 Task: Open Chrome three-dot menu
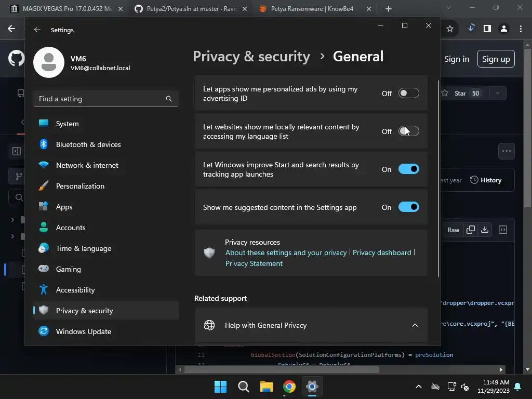point(521,29)
